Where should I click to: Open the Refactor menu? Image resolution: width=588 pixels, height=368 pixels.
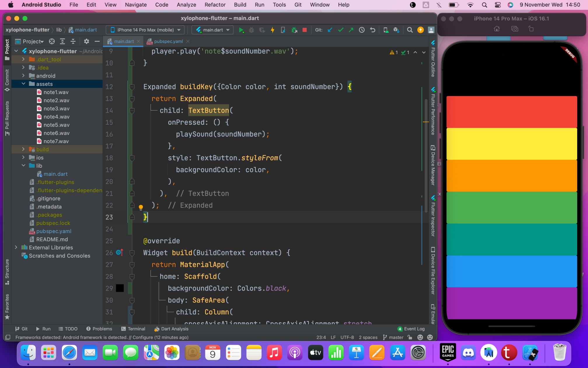click(215, 5)
